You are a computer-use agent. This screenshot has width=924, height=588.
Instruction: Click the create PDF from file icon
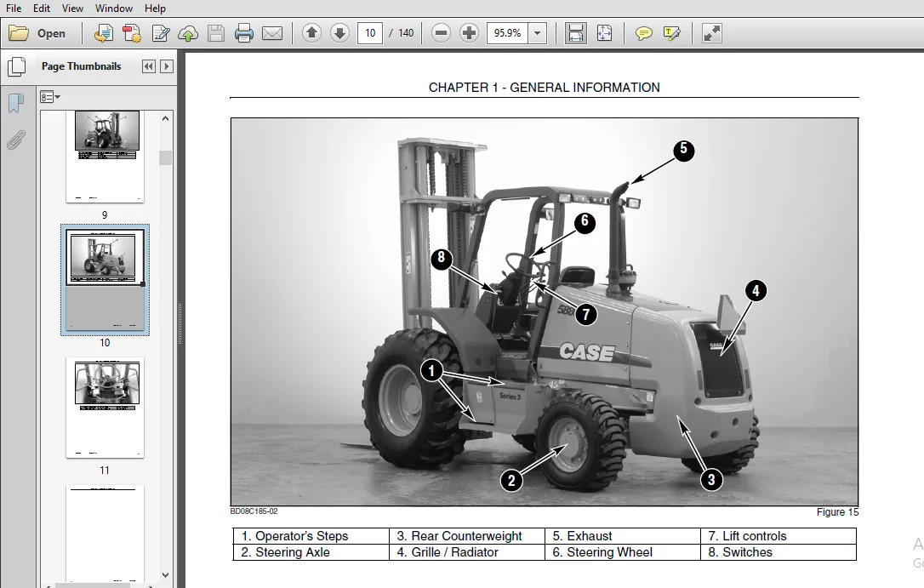tap(104, 33)
